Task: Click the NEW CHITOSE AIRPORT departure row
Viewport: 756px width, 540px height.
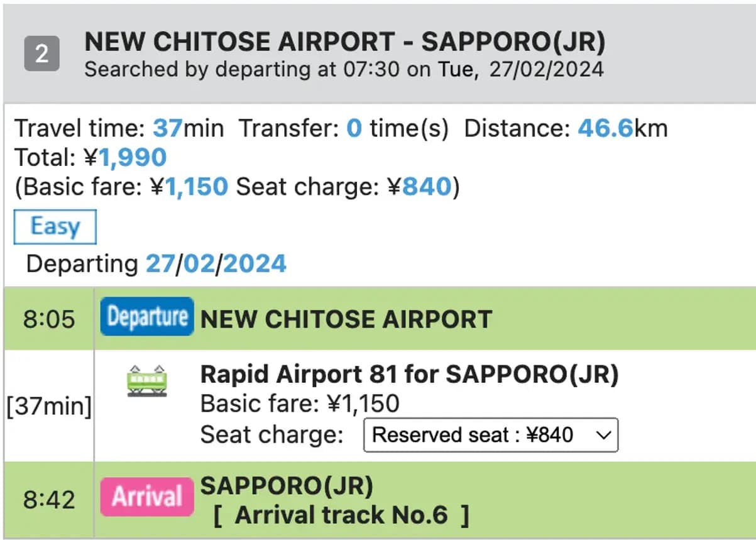Action: pos(345,318)
